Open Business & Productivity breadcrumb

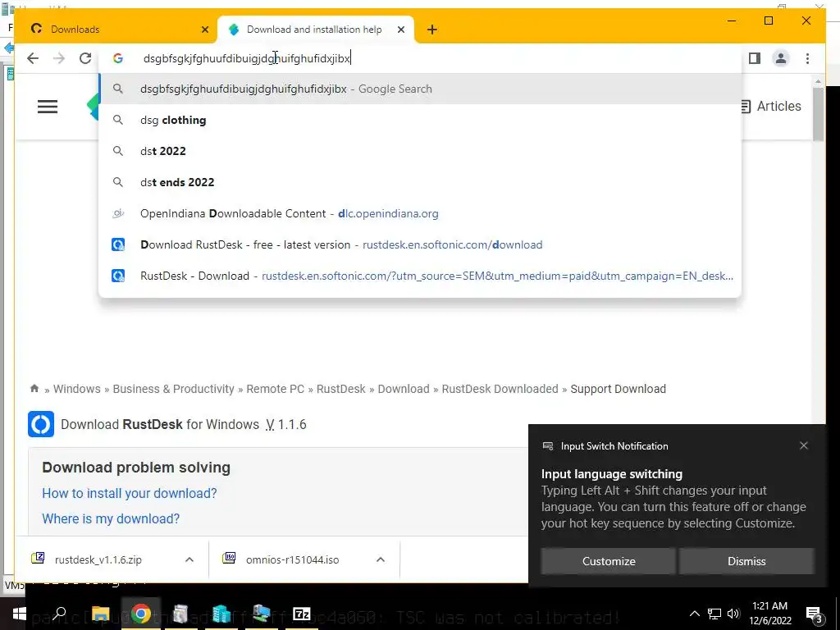(173, 389)
